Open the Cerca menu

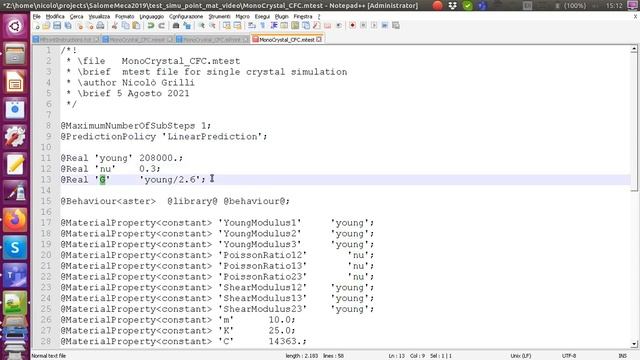point(76,16)
